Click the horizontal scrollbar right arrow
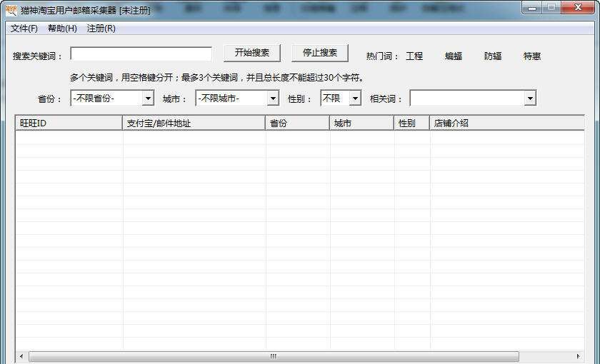Screen dimensions: 600x364 pos(578,356)
